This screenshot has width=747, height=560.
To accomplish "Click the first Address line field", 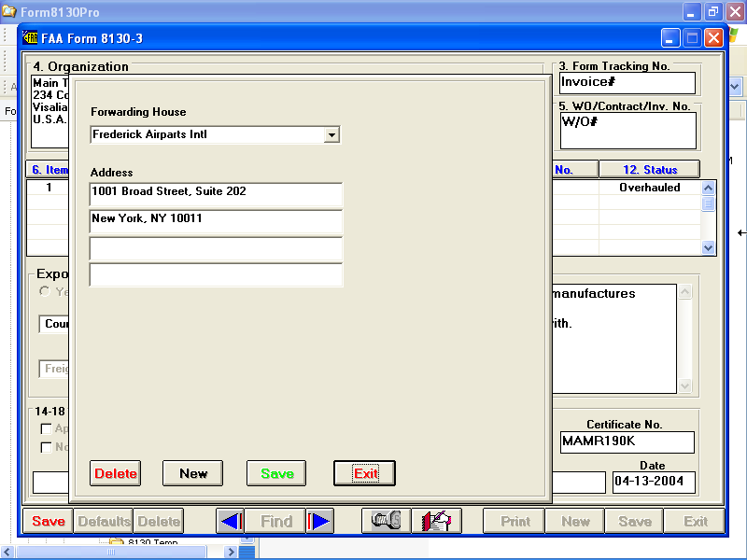I will 216,193.
